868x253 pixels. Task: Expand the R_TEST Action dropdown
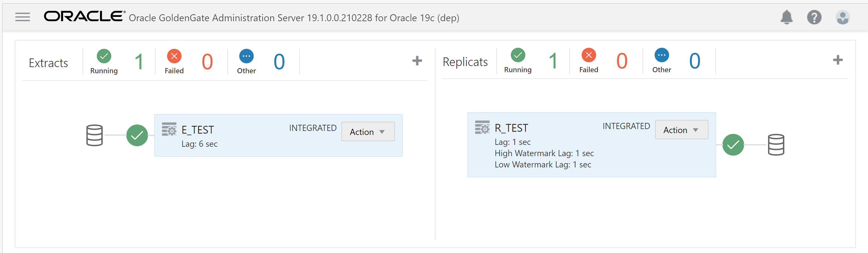coord(681,130)
